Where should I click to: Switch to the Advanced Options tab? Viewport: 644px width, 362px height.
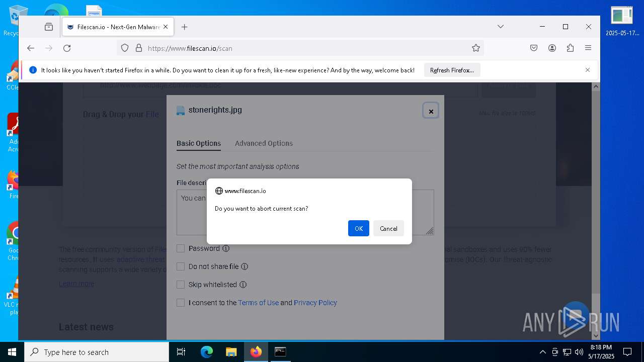(x=264, y=143)
